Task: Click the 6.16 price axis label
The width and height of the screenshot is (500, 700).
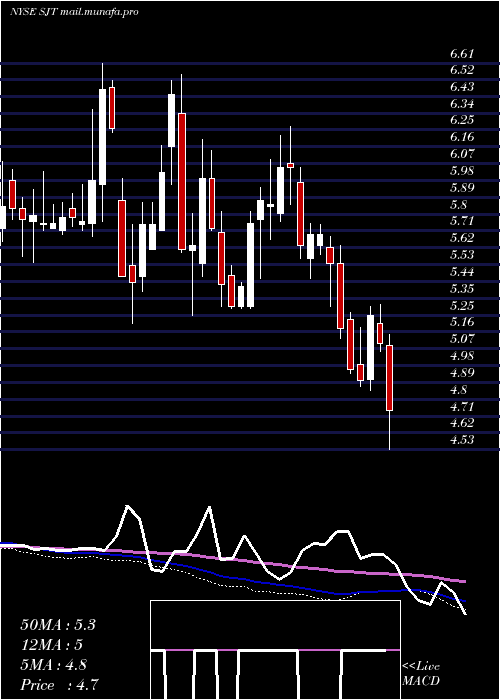Action: click(462, 137)
